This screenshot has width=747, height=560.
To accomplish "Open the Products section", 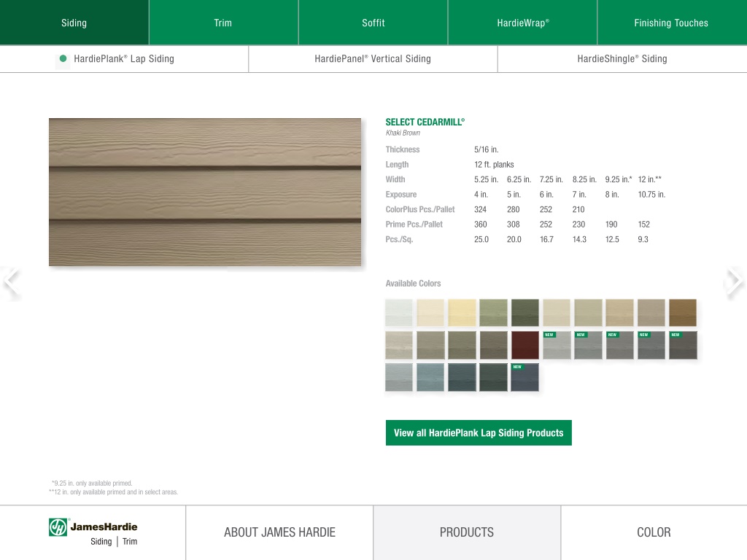I will 467,532.
